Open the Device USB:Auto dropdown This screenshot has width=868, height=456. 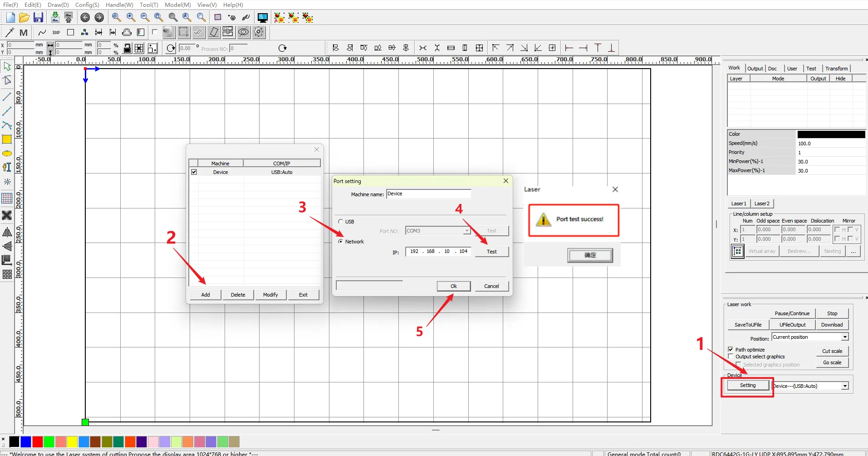(845, 386)
